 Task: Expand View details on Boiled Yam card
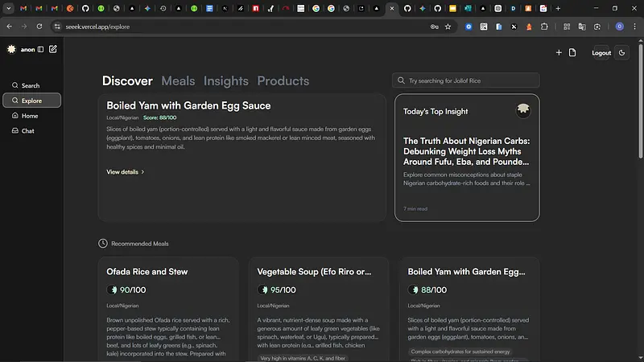coord(126,171)
